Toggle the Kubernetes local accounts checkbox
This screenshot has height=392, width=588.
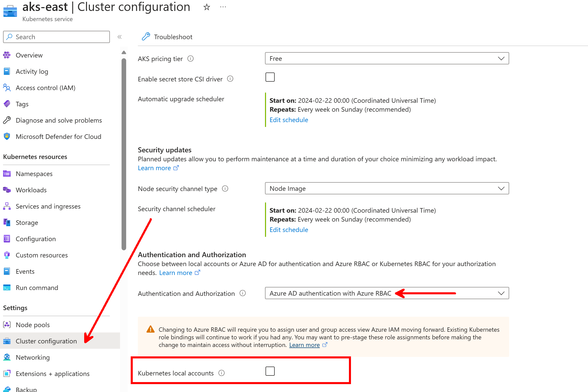click(x=270, y=371)
